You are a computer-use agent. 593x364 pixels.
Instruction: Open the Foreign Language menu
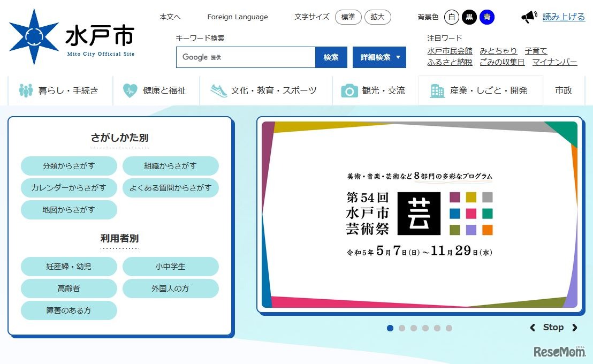pyautogui.click(x=237, y=17)
